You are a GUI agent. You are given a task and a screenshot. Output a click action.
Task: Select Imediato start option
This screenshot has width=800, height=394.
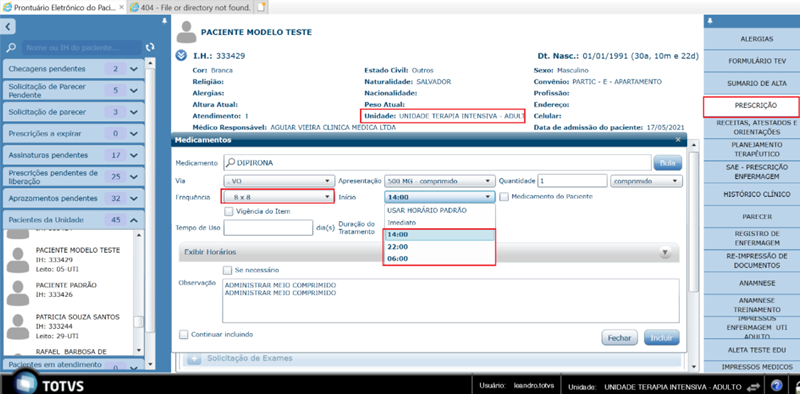pyautogui.click(x=439, y=223)
